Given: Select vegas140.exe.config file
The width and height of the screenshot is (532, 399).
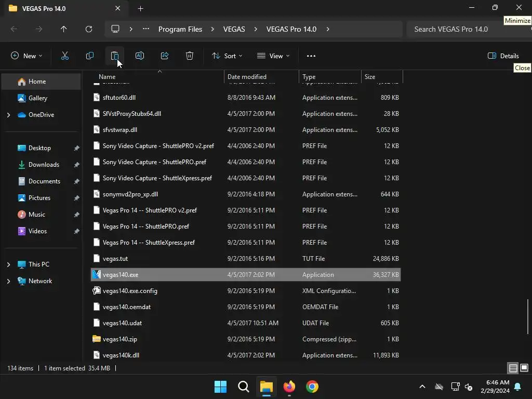Looking at the screenshot, I should 246,291.
